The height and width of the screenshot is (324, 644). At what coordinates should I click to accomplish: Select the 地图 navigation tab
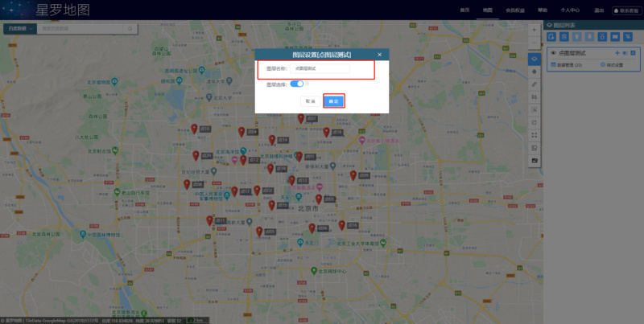[488, 10]
